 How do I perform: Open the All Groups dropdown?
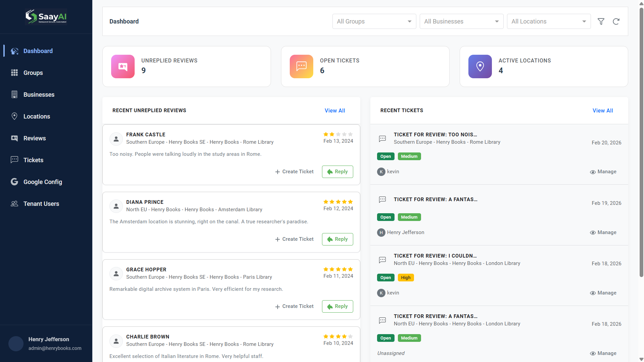click(x=374, y=21)
